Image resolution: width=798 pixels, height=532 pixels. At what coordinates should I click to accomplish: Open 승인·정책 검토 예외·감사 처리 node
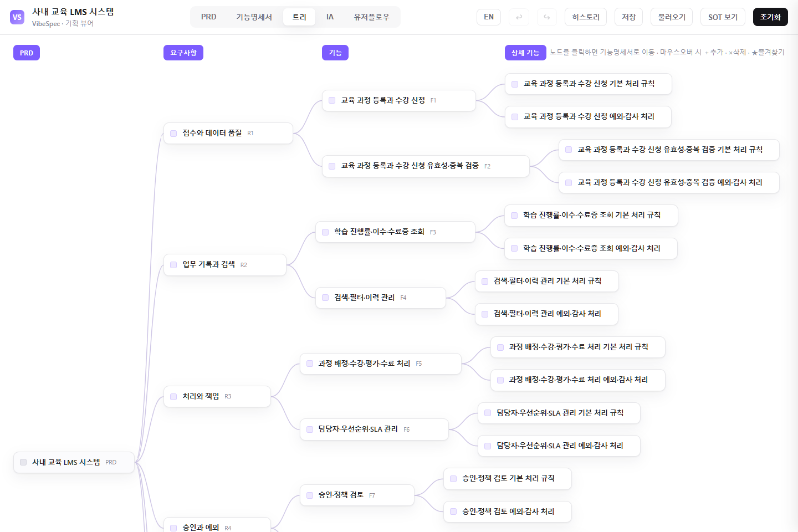[508, 511]
